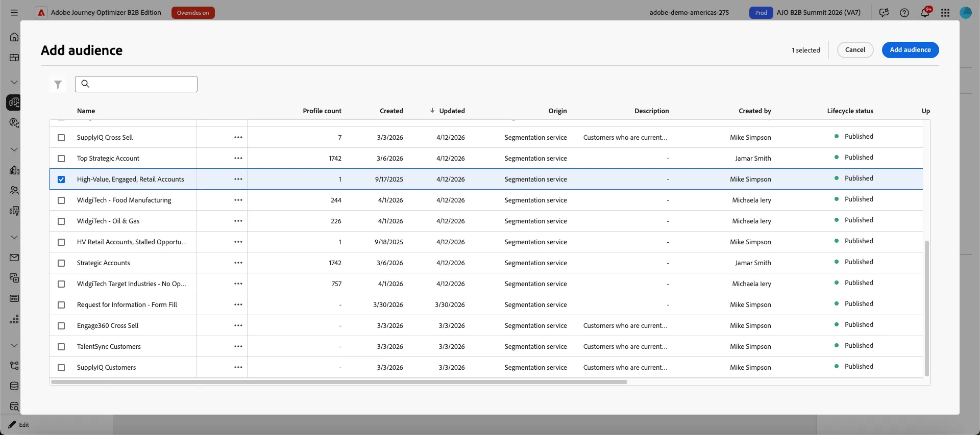The image size is (980, 435).
Task: Sort by the Lifecycle status column
Action: point(850,111)
